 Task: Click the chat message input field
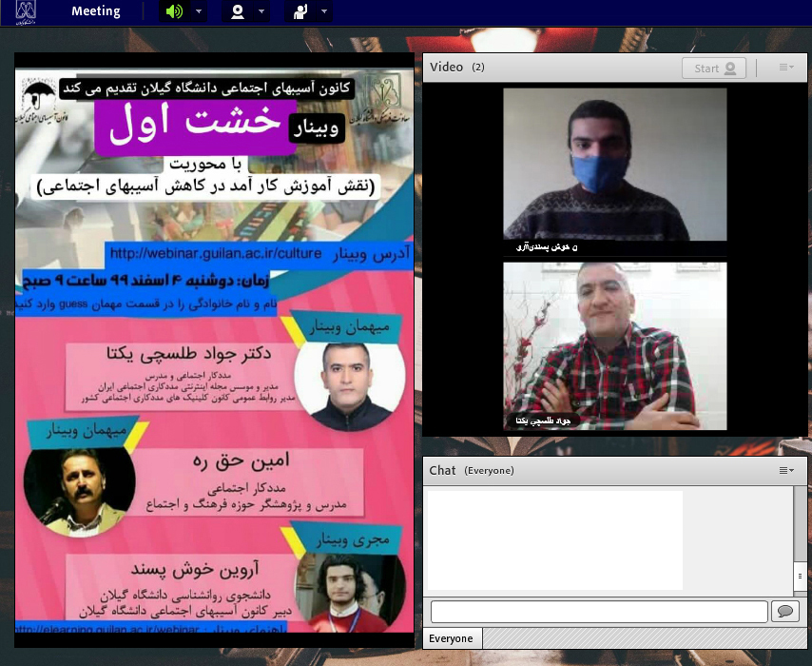pos(599,611)
